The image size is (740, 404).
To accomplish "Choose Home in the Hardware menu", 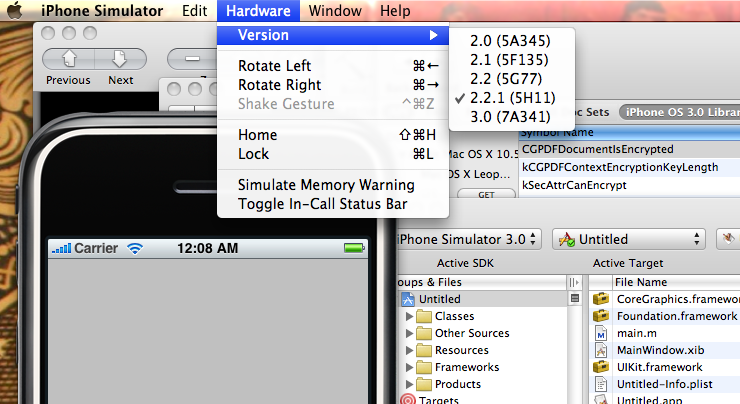I will tap(333, 135).
